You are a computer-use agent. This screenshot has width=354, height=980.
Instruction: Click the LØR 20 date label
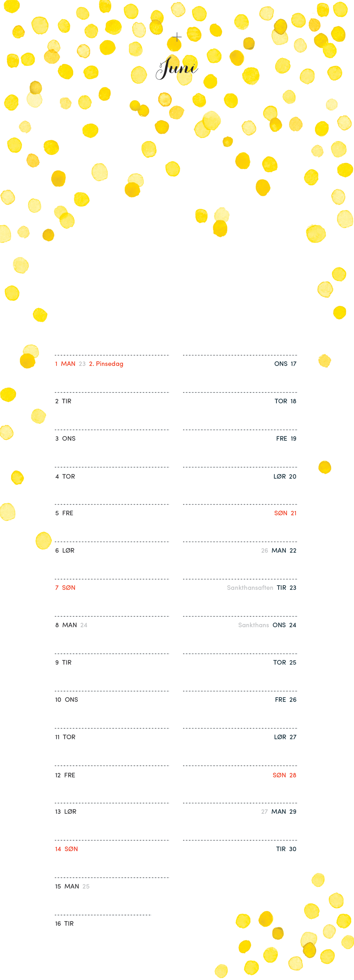tap(285, 477)
